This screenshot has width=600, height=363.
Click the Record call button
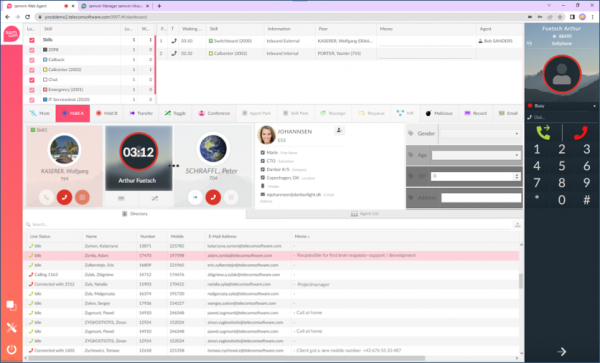pos(476,113)
